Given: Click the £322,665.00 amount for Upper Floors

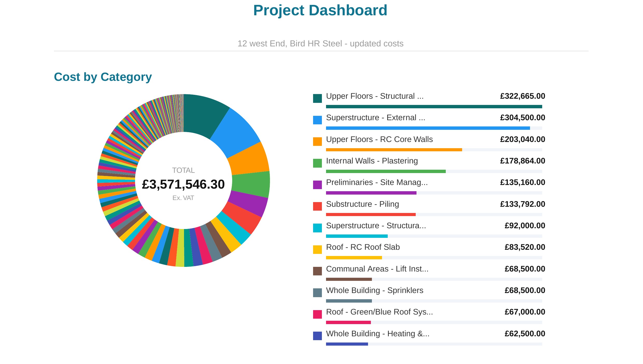Looking at the screenshot, I should coord(522,96).
